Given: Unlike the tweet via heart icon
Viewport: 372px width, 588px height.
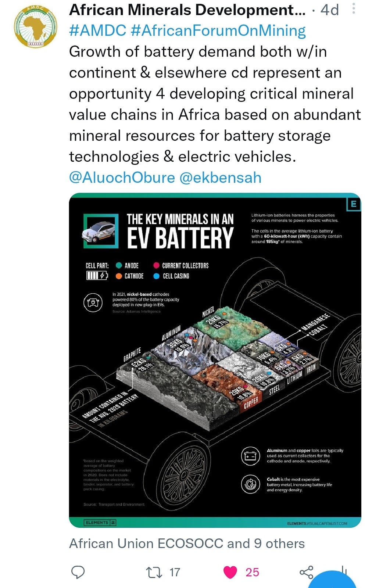Looking at the screenshot, I should point(230,572).
